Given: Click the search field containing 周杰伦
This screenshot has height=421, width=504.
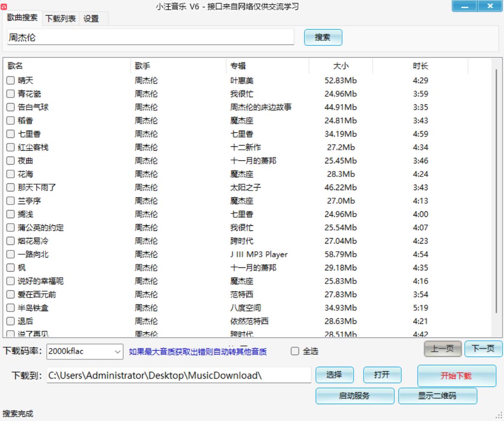Looking at the screenshot, I should 151,37.
